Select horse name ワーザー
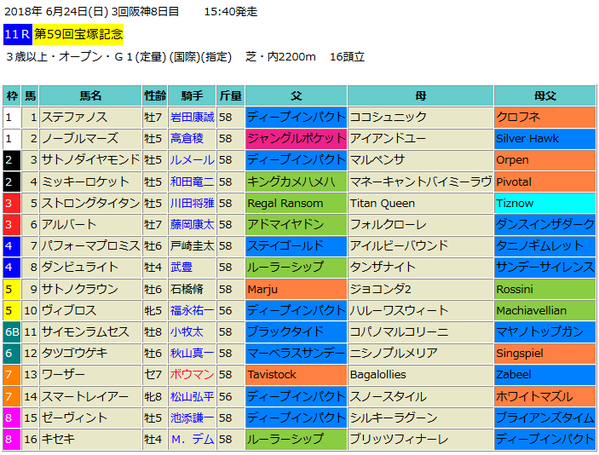Viewport: 599px width, 455px height. pyautogui.click(x=63, y=375)
